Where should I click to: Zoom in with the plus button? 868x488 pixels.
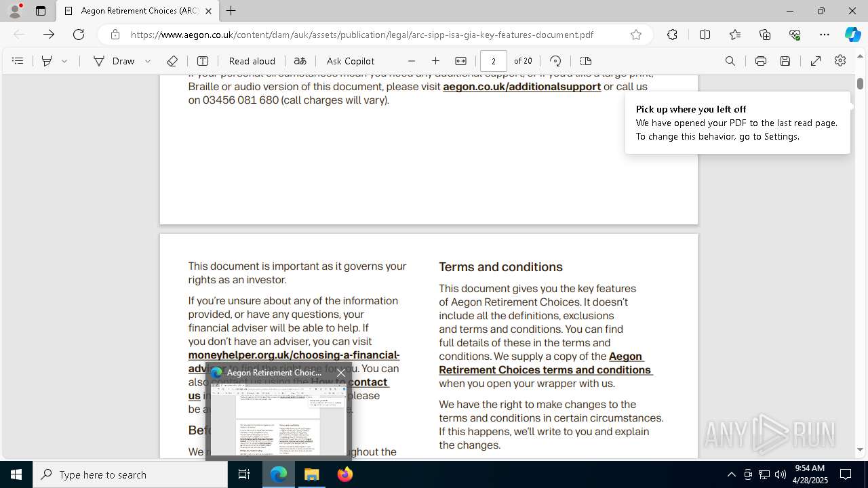pos(436,61)
